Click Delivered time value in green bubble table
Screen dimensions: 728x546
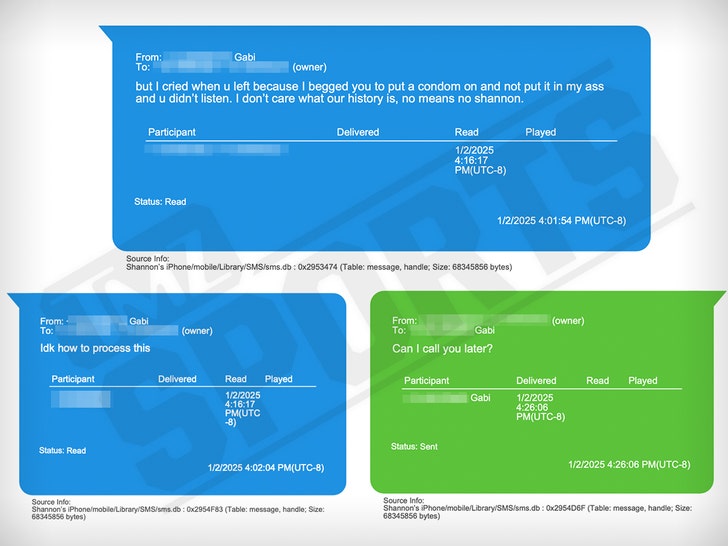point(540,407)
